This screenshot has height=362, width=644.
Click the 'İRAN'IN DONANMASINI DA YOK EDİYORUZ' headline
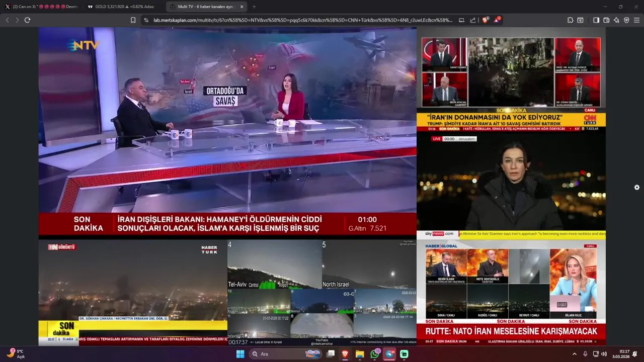coord(494,117)
